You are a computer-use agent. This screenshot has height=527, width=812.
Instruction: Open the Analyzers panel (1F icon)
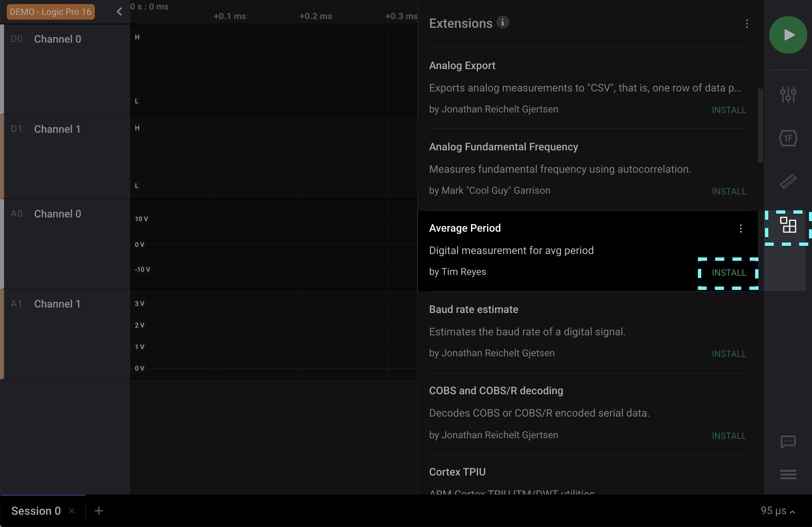[x=788, y=138]
